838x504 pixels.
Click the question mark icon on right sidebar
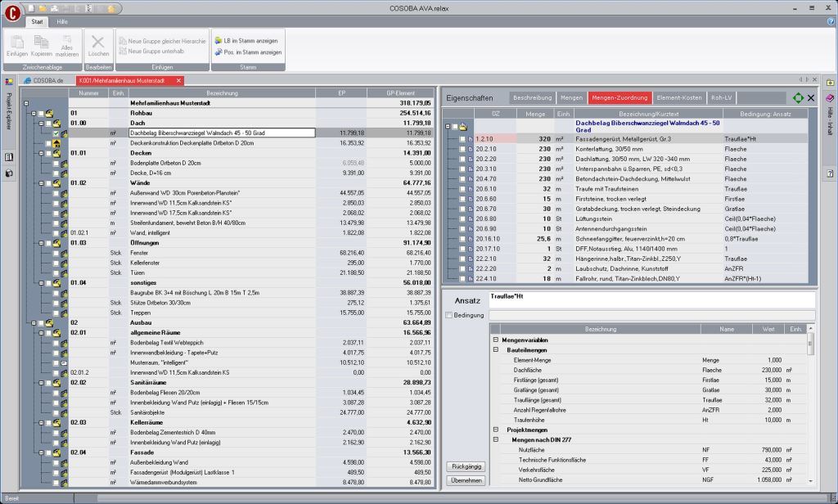pos(829,173)
